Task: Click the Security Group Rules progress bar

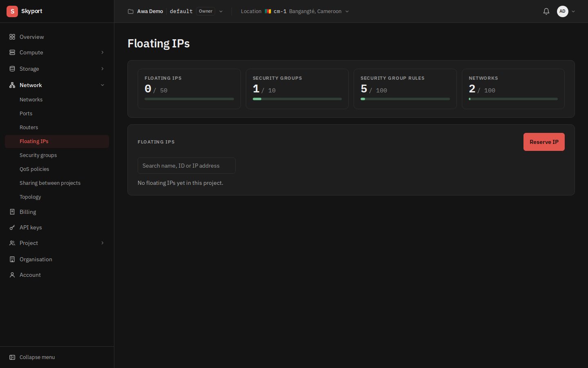Action: [x=405, y=99]
